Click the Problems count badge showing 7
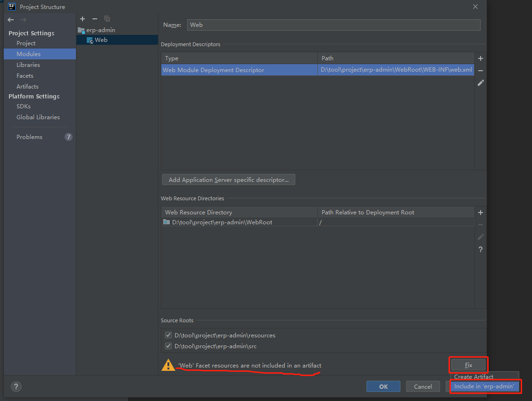 click(68, 137)
